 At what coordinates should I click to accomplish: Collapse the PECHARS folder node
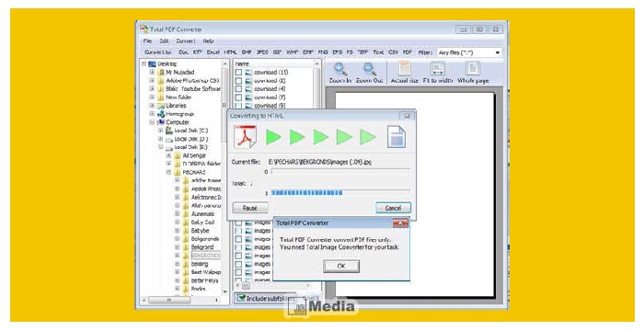tap(168, 172)
